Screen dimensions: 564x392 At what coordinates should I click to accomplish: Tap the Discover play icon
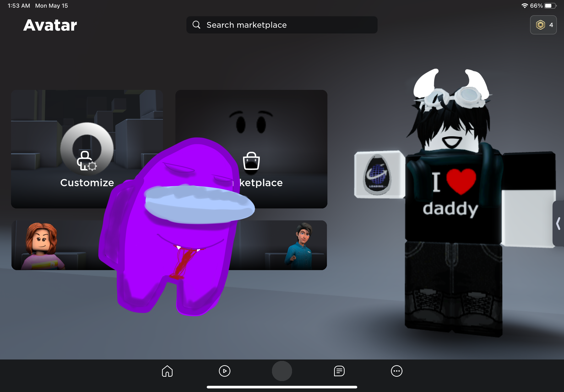point(224,371)
